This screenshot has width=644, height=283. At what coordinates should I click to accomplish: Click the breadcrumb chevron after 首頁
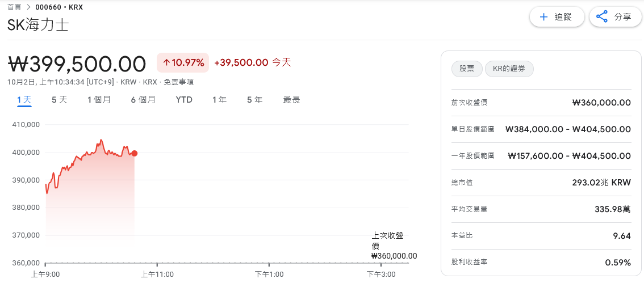[28, 7]
